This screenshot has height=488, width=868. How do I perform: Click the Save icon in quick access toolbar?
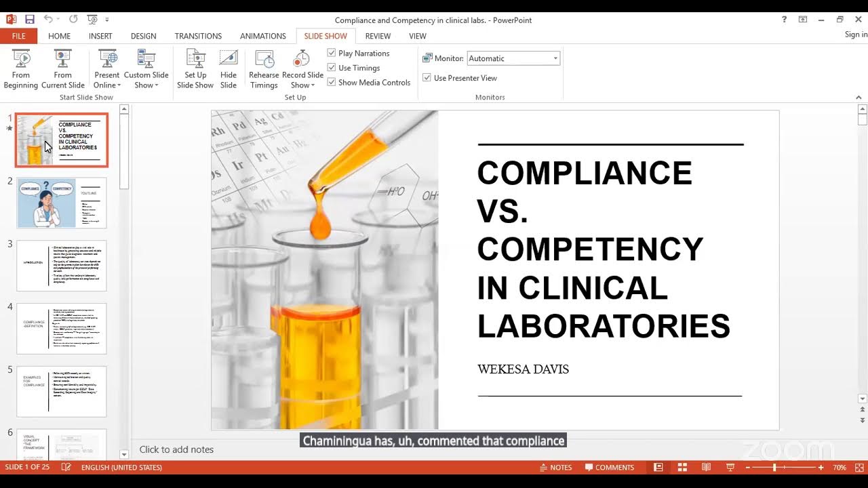pos(29,20)
